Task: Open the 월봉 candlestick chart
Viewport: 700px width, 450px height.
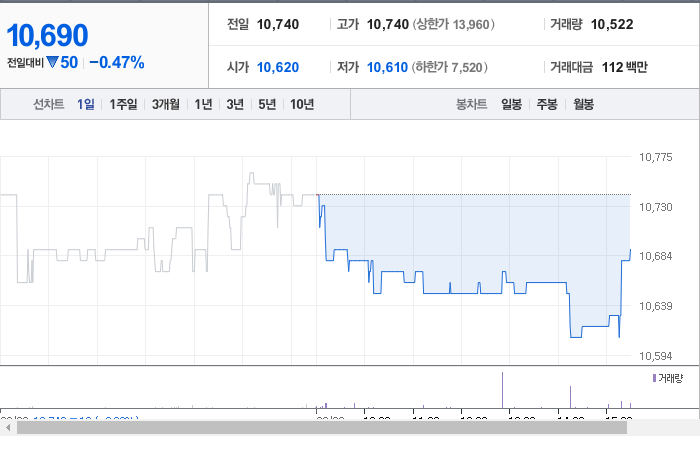Action: 583,104
